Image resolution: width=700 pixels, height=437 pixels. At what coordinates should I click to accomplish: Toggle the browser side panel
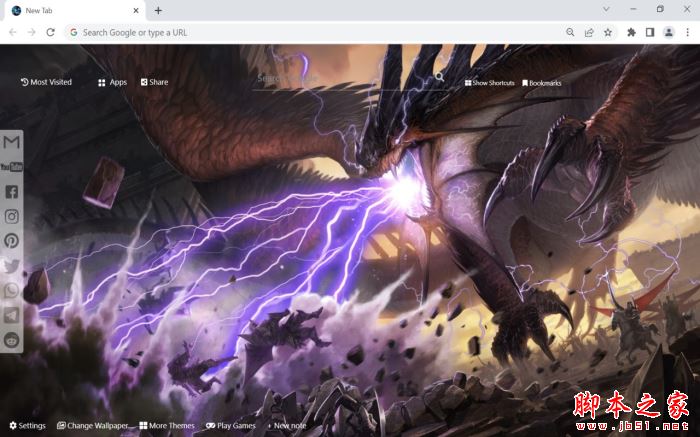tap(650, 32)
